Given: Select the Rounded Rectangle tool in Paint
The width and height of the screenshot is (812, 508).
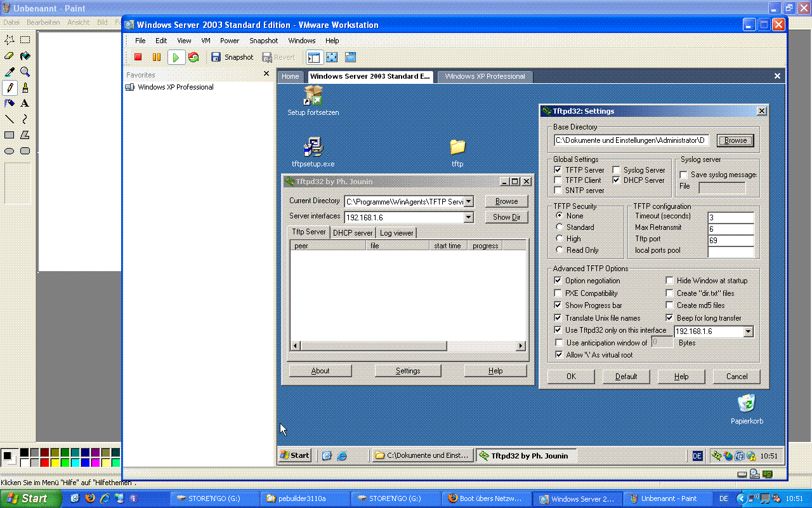Looking at the screenshot, I should [x=25, y=150].
